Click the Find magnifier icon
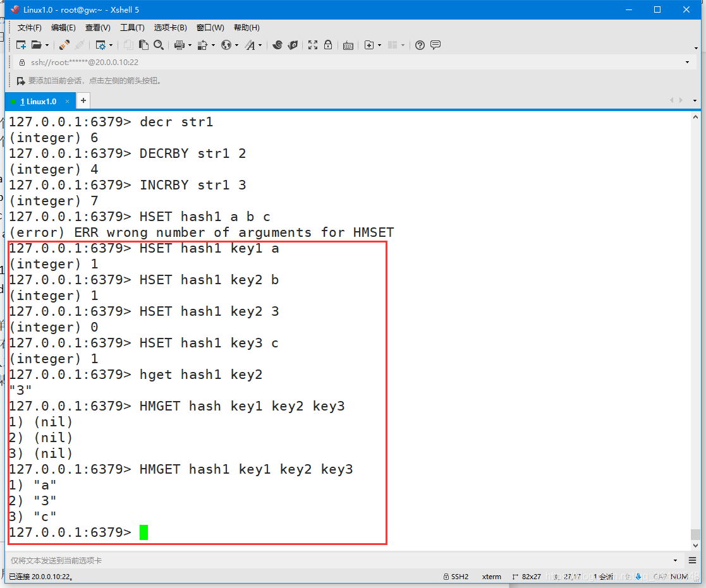706x588 pixels. click(159, 45)
